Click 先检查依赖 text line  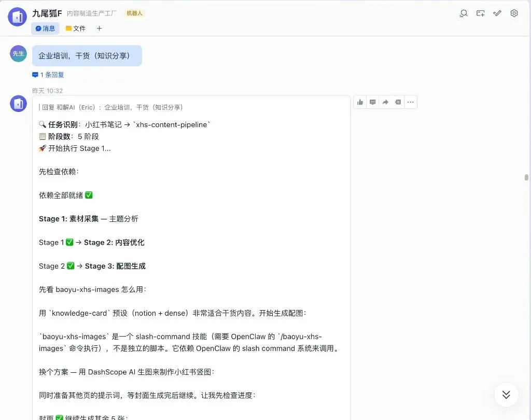click(59, 172)
